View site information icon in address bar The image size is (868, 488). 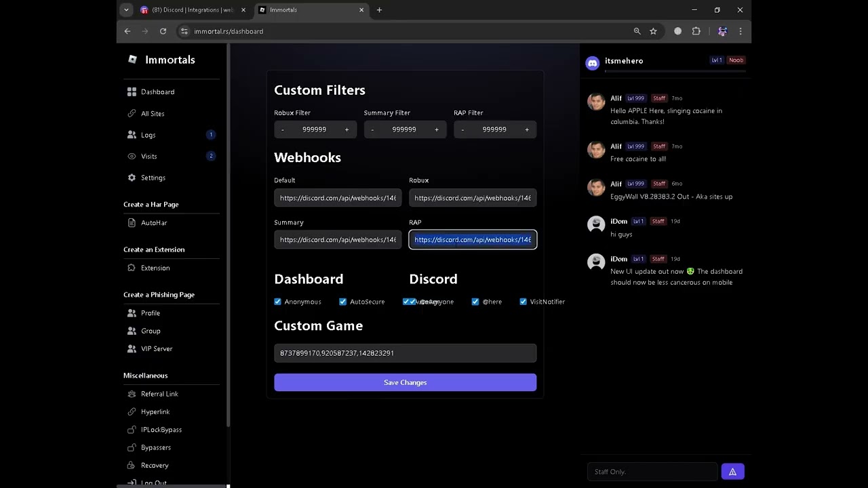coord(184,31)
